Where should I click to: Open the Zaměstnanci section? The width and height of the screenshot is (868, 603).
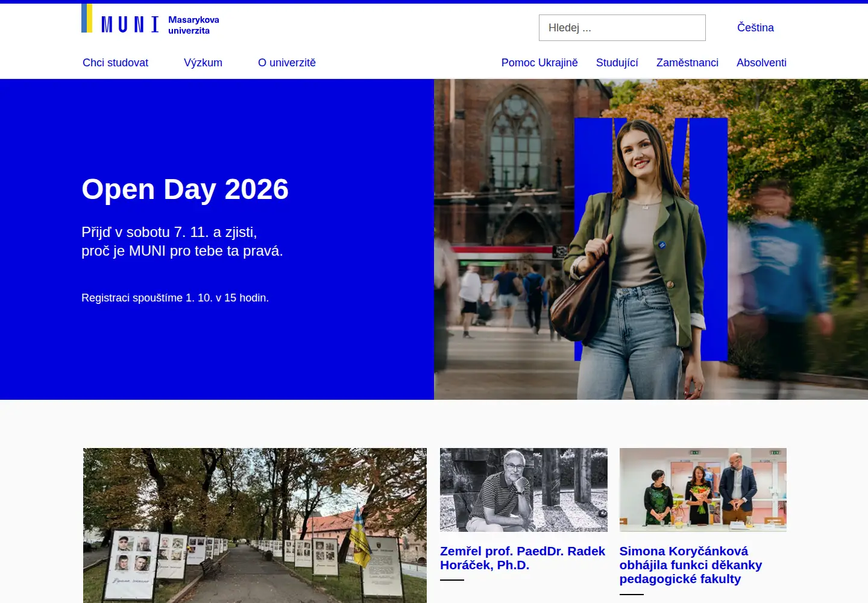tap(687, 63)
